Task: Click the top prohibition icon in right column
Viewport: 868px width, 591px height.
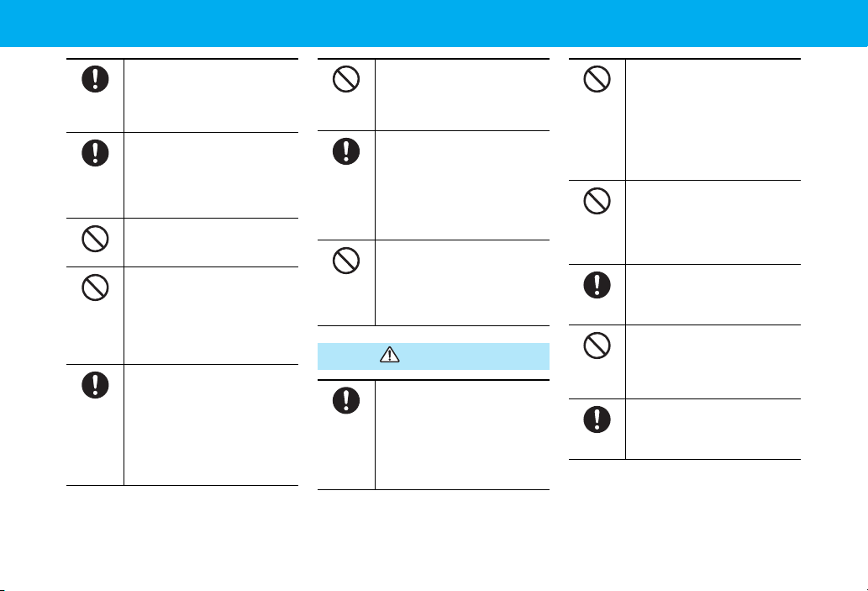Action: 597,79
